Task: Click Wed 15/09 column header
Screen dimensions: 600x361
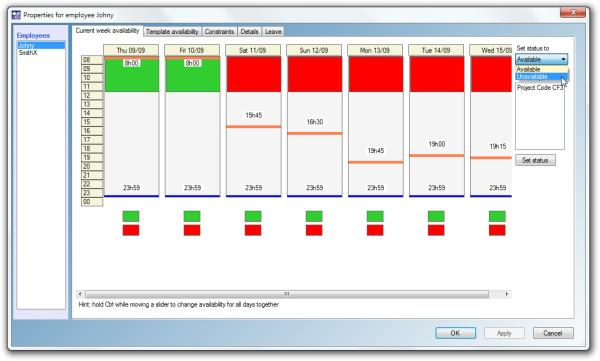Action: pos(491,50)
